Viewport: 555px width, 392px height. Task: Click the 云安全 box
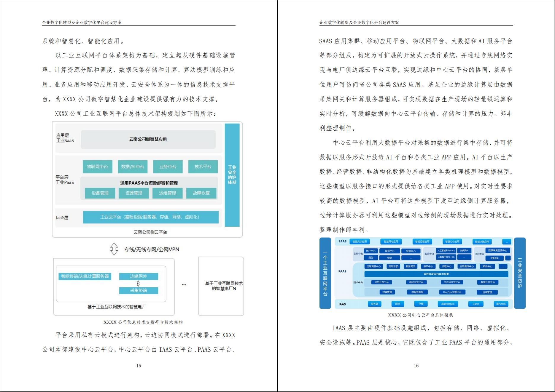click(x=476, y=304)
